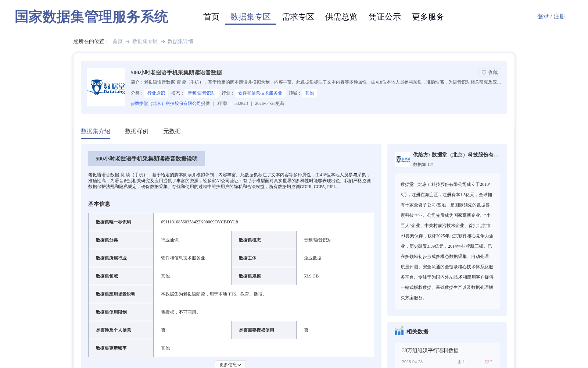Click the 软件和信息技术服务业 industry tag
The image size is (588, 368).
(260, 93)
